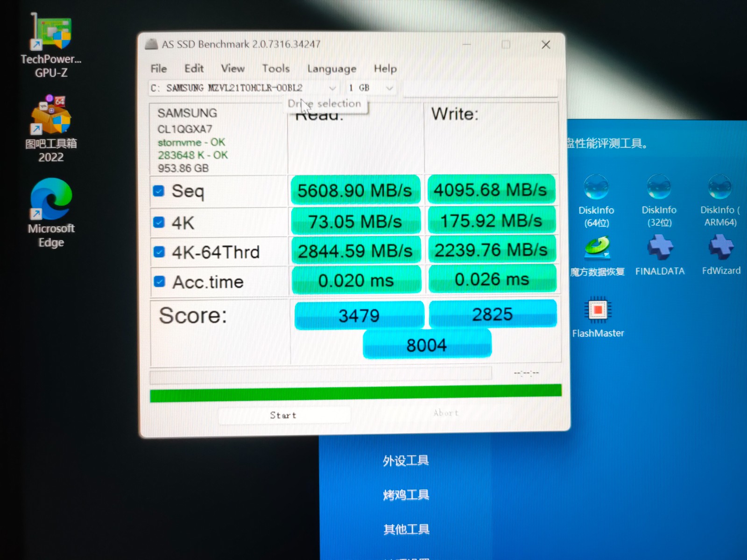Viewport: 747px width, 560px height.
Task: Click the 283648 K - OK alignment status
Action: click(x=193, y=155)
